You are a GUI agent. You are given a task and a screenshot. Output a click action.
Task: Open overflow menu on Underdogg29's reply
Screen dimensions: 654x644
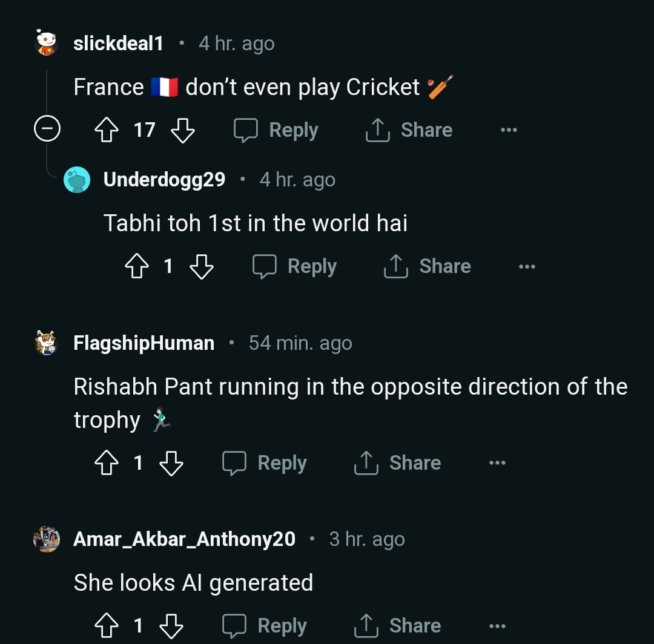tap(527, 266)
